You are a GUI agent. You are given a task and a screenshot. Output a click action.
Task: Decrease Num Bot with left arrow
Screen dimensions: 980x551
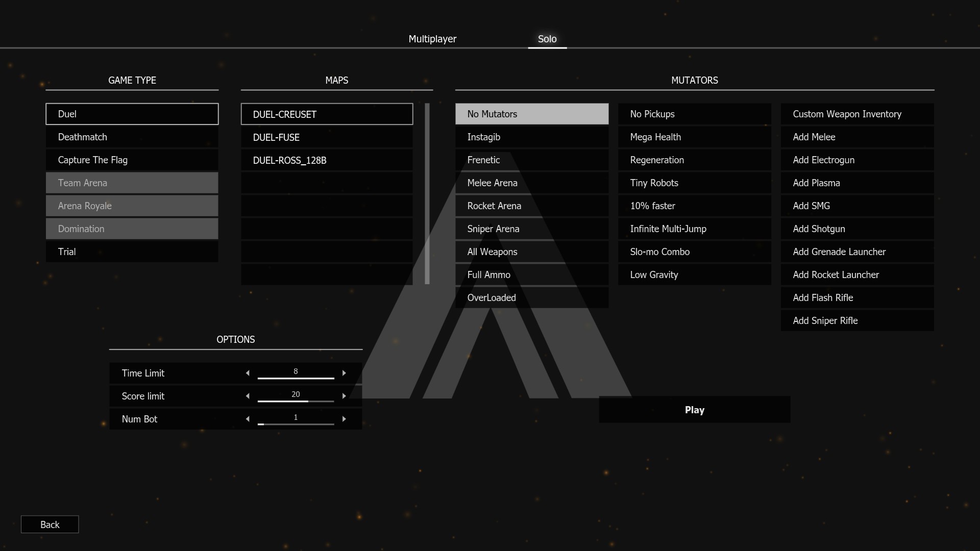coord(248,419)
